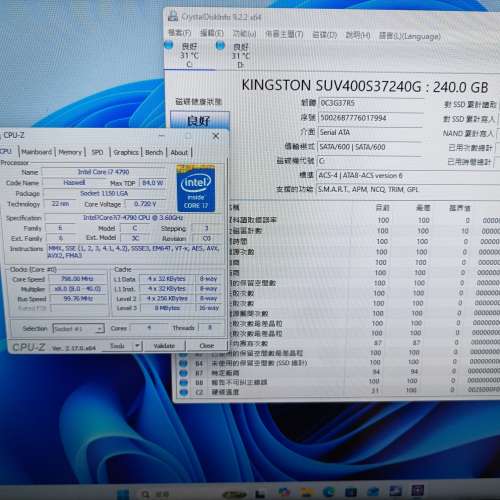This screenshot has width=500, height=500.
Task: Open the 編輯(E) menu in CrystalDiskInfo
Action: [x=212, y=33]
